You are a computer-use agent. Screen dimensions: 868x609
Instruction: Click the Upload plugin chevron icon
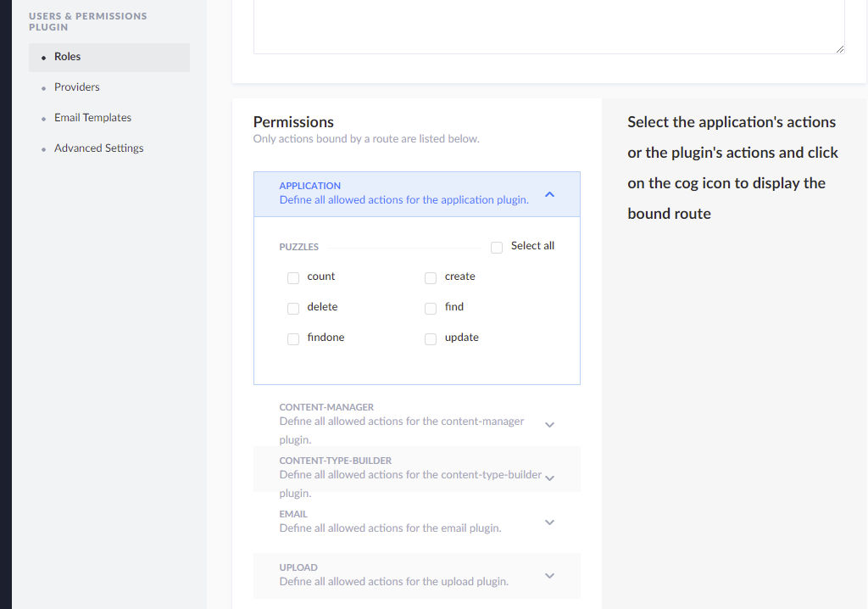tap(549, 575)
